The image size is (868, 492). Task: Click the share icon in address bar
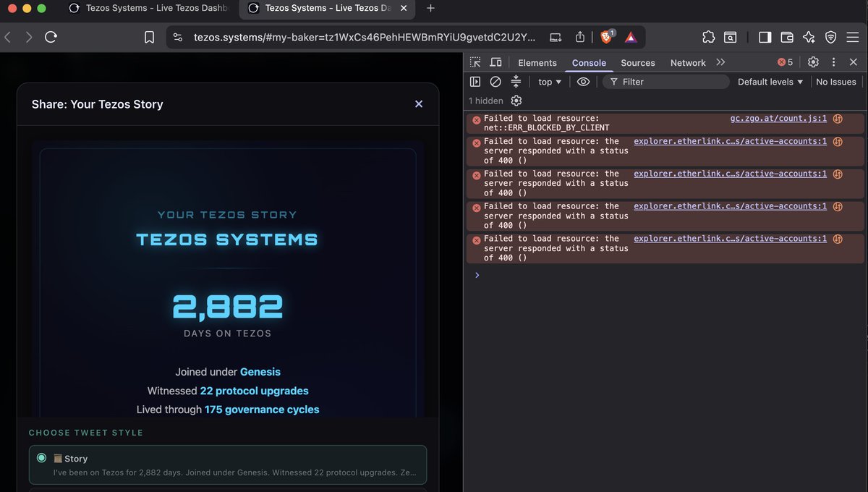580,37
